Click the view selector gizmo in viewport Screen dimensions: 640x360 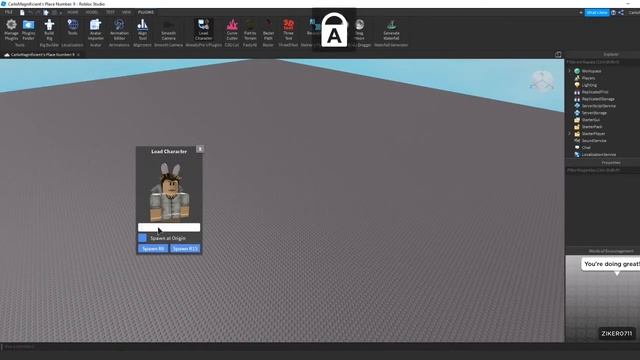coord(542,80)
